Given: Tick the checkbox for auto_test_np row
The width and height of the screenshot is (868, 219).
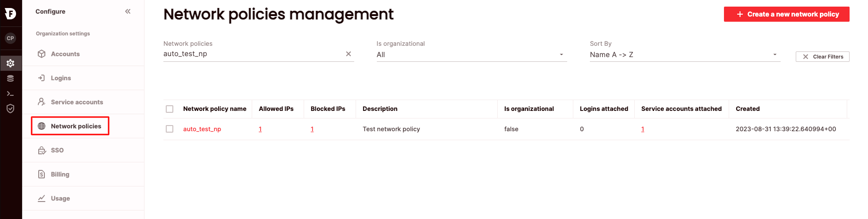Looking at the screenshot, I should [x=170, y=129].
